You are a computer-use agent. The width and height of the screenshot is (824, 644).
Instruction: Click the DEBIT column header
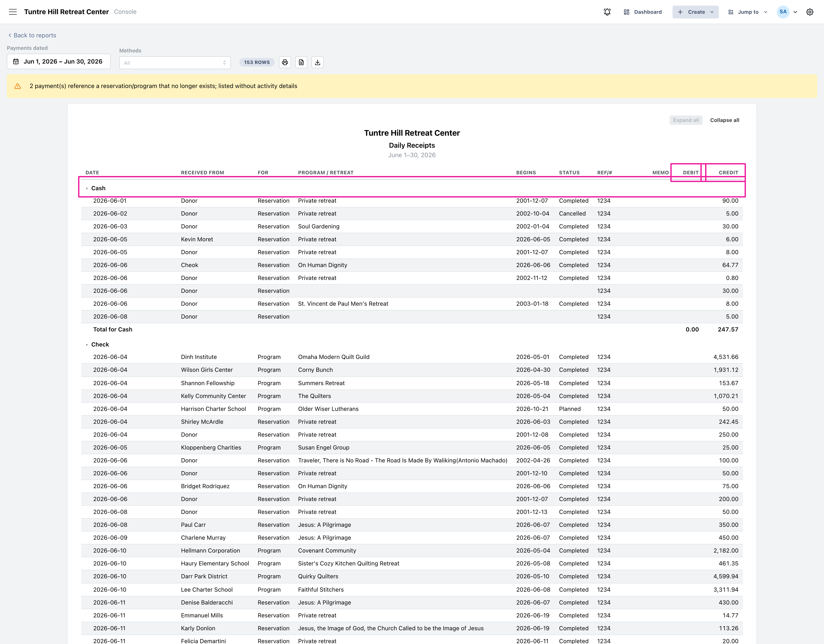point(691,173)
